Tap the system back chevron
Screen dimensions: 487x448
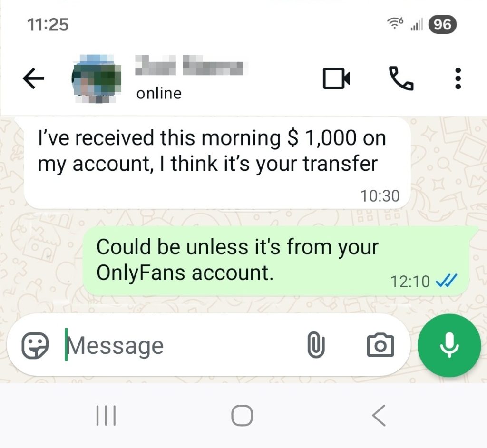click(x=379, y=415)
